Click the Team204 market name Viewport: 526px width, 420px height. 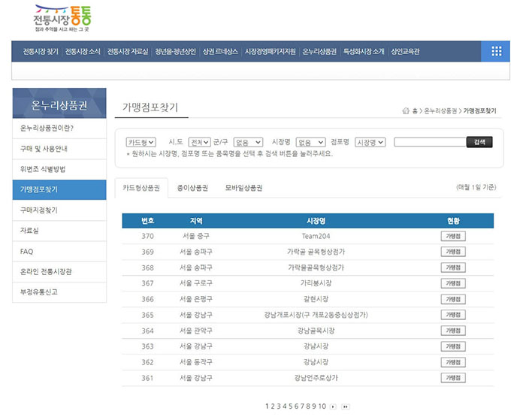click(x=316, y=236)
